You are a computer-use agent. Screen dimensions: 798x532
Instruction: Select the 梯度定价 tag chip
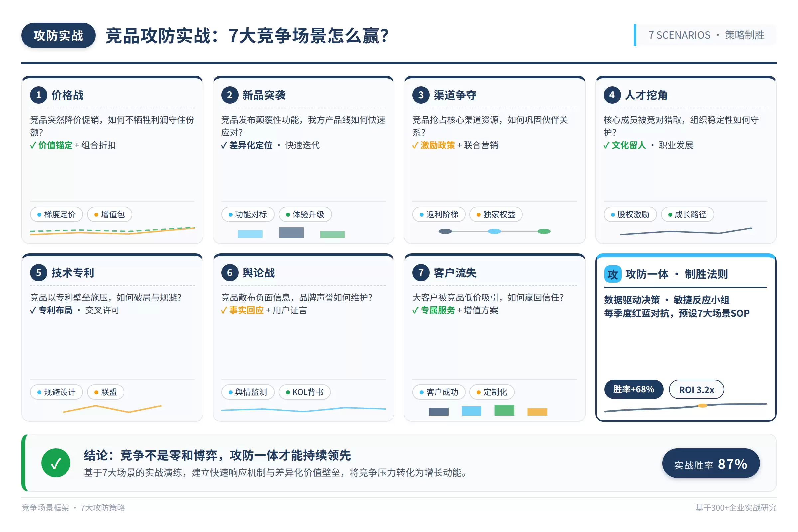pyautogui.click(x=56, y=214)
